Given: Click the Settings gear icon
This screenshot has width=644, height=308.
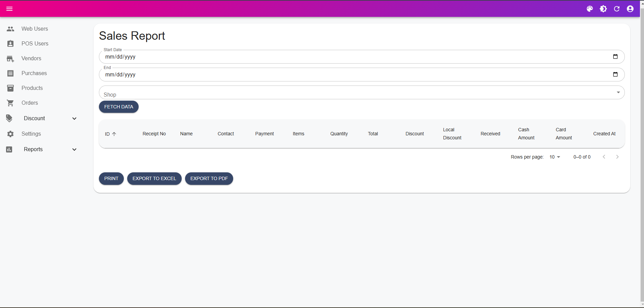Looking at the screenshot, I should coord(10,134).
